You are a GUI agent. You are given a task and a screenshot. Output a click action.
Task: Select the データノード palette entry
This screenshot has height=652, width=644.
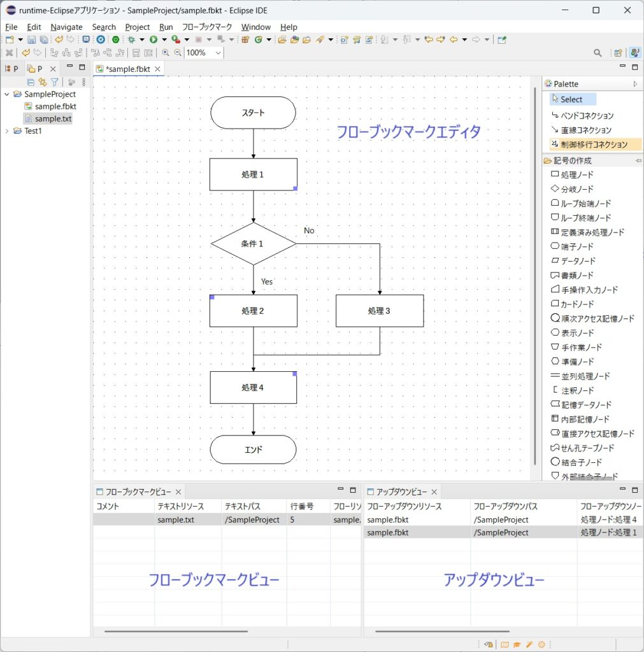pyautogui.click(x=578, y=261)
